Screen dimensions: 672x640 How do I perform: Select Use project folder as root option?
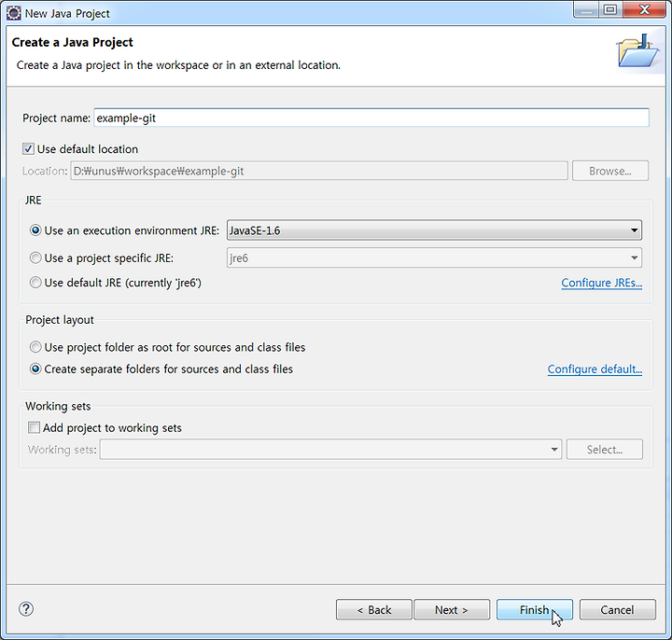pyautogui.click(x=35, y=347)
